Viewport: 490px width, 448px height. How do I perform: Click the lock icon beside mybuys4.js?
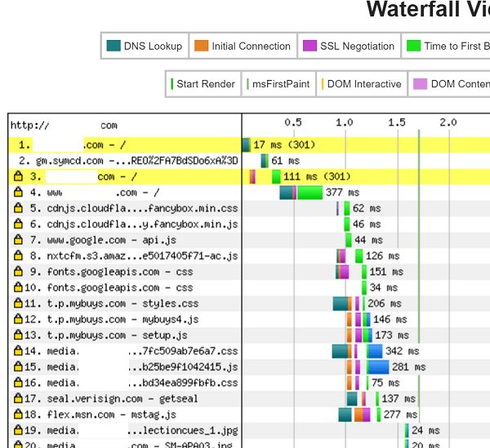(x=19, y=319)
